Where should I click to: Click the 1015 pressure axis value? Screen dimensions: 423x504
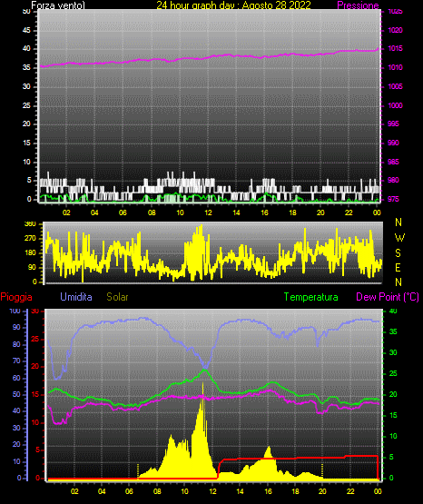pos(395,48)
